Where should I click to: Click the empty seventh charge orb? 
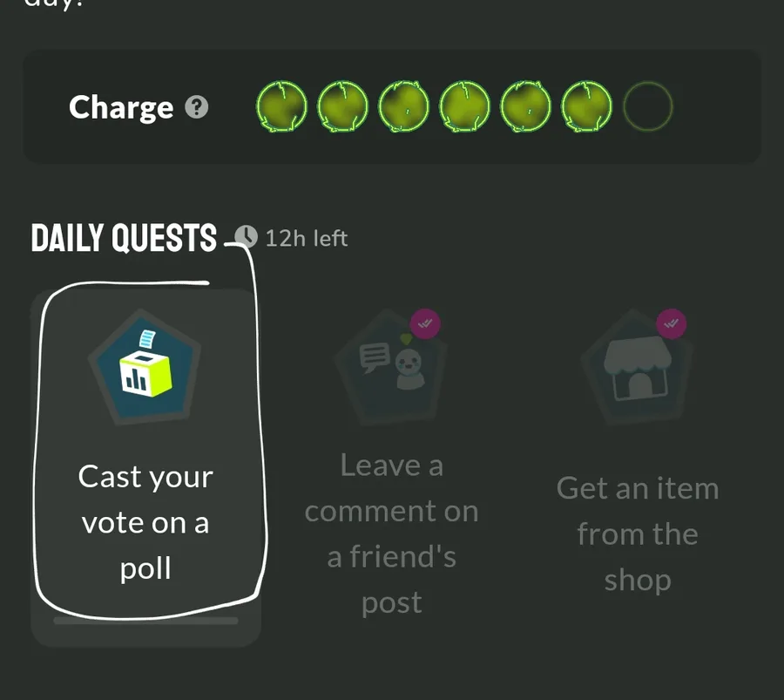click(x=648, y=107)
